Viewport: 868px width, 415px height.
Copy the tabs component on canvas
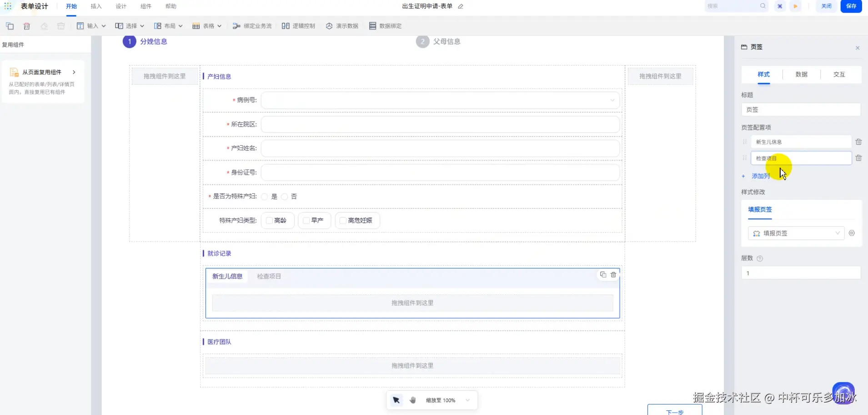[x=603, y=274]
